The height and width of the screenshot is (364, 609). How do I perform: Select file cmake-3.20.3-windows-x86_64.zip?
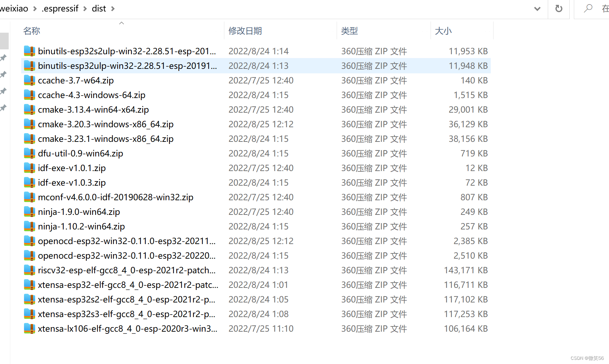[x=106, y=124]
